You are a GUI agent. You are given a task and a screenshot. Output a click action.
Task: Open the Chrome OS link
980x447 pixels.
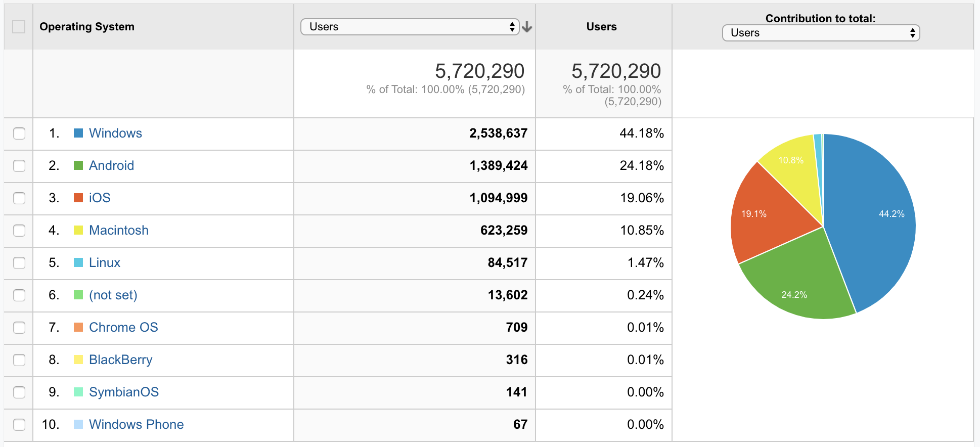click(123, 327)
